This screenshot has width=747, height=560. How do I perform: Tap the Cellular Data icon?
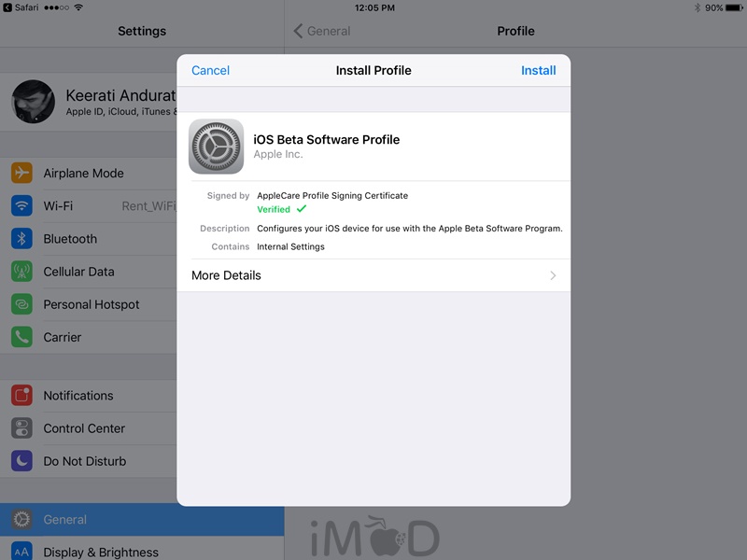(x=21, y=272)
